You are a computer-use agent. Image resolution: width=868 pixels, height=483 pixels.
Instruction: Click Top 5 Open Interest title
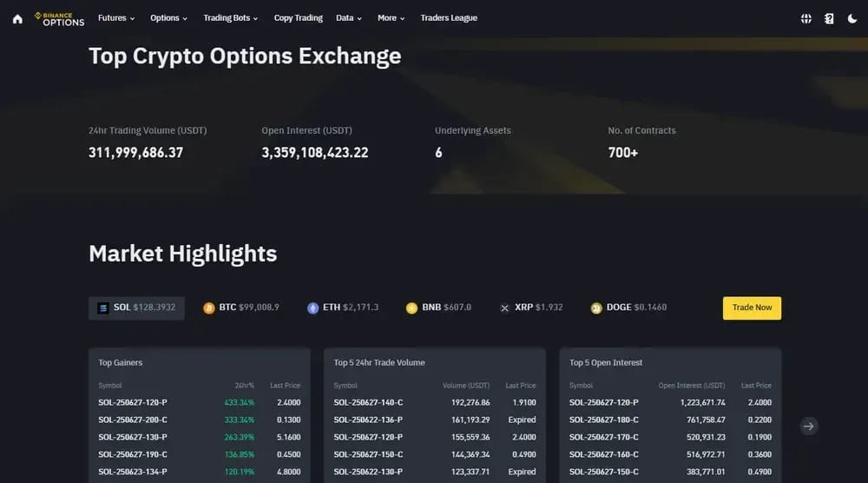[x=606, y=363]
